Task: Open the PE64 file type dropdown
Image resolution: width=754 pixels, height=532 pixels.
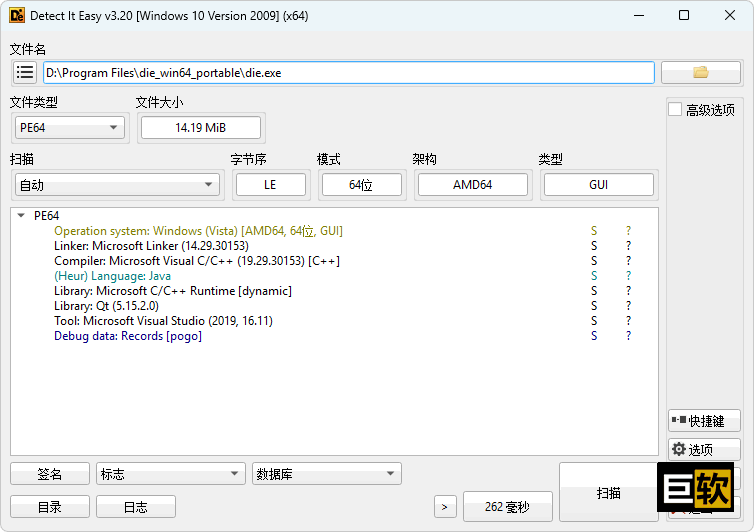Action: coord(70,127)
